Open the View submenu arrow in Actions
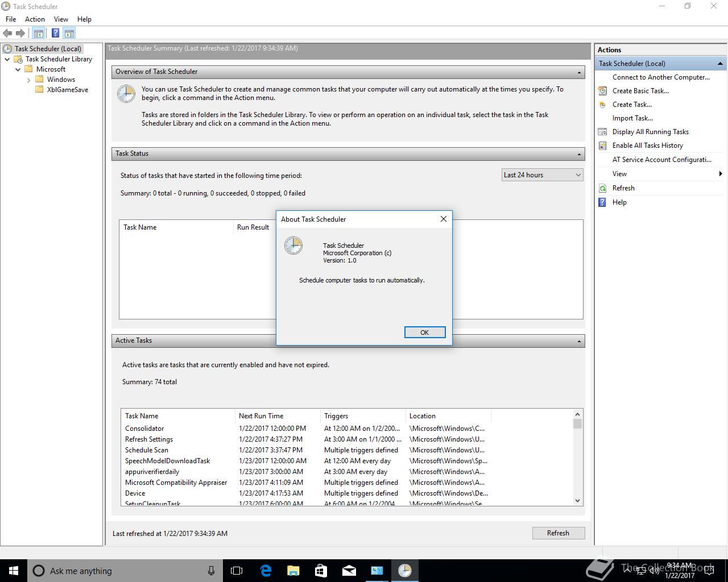728x582 pixels. pos(721,174)
